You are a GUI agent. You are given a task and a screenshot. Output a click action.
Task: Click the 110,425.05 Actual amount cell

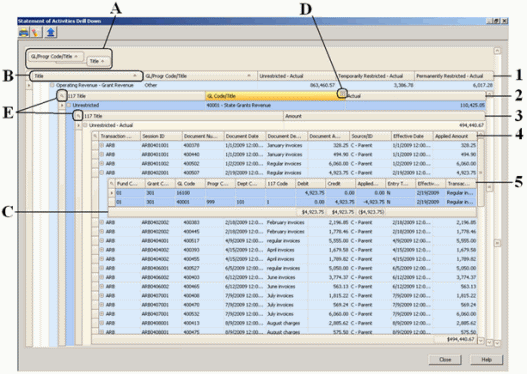[416, 105]
